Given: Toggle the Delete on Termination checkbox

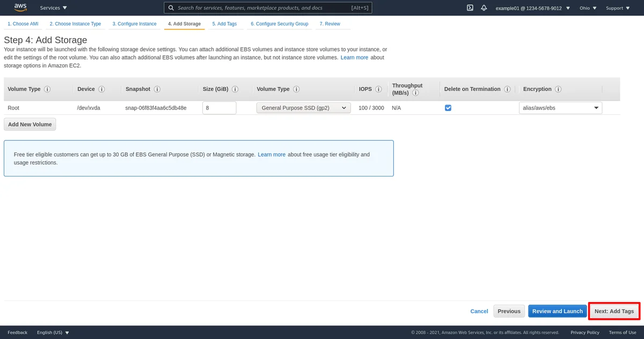Looking at the screenshot, I should pos(448,108).
